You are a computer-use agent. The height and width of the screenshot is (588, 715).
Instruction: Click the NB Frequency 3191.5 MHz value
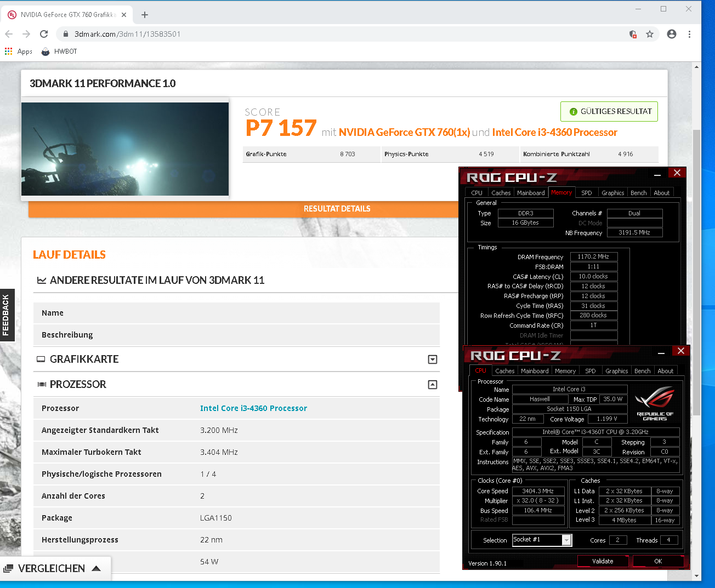click(634, 232)
